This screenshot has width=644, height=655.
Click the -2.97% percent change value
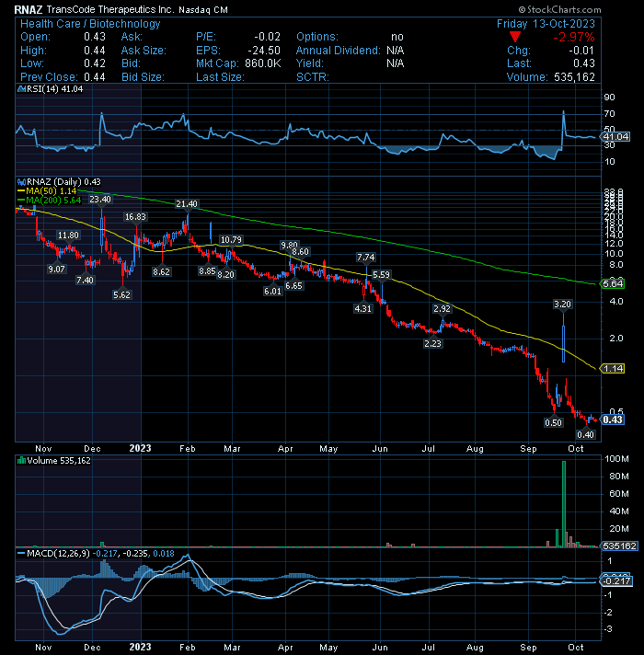(x=574, y=37)
